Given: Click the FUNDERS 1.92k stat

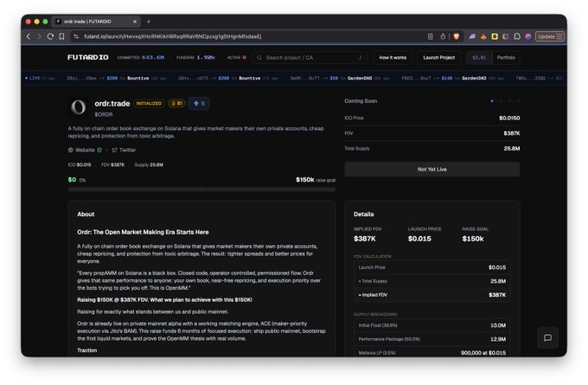Looking at the screenshot, I should coord(195,57).
